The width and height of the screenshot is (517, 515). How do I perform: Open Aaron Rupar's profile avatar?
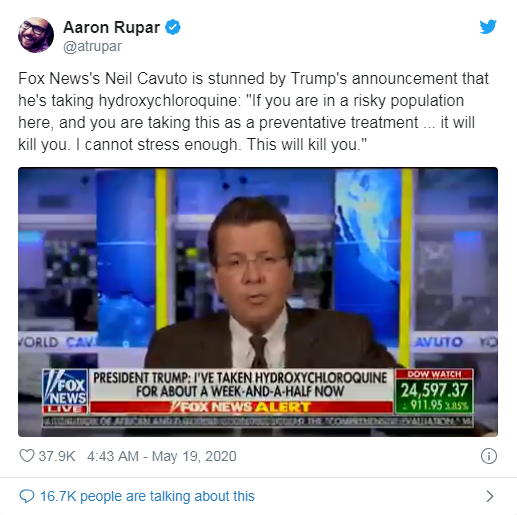[36, 35]
